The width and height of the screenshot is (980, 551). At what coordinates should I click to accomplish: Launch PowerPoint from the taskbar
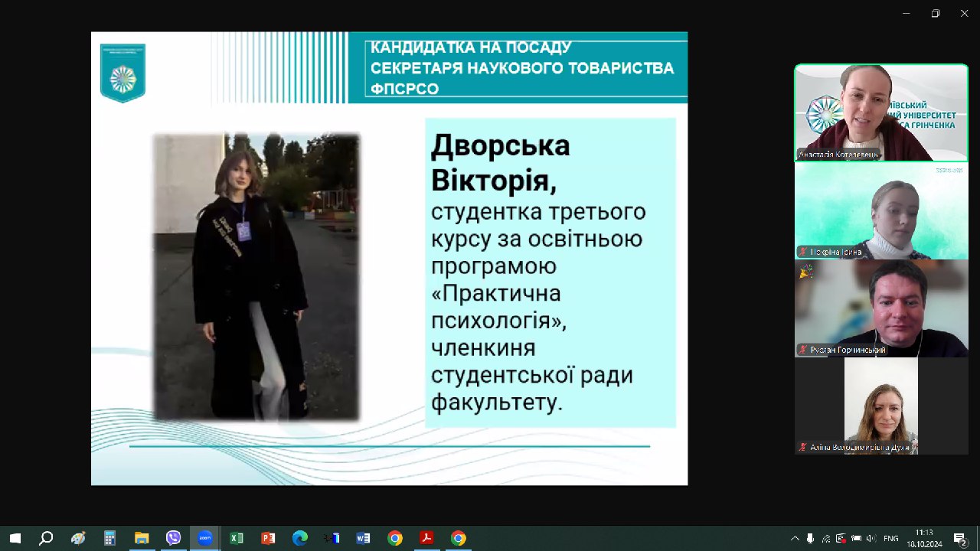[268, 540]
